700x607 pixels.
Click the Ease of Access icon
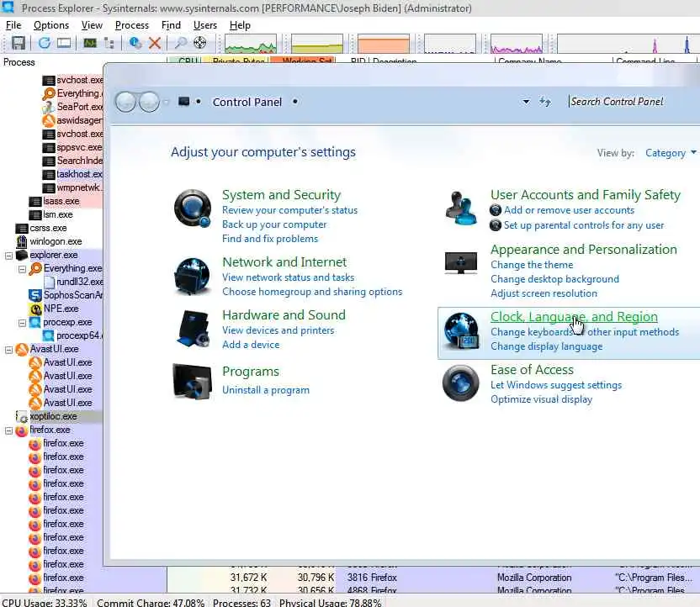click(x=461, y=383)
